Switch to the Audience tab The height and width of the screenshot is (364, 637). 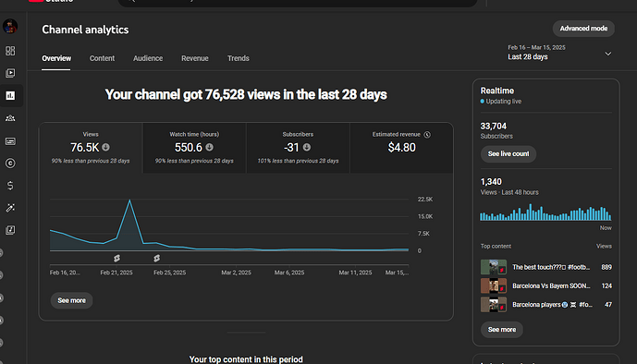tap(148, 58)
